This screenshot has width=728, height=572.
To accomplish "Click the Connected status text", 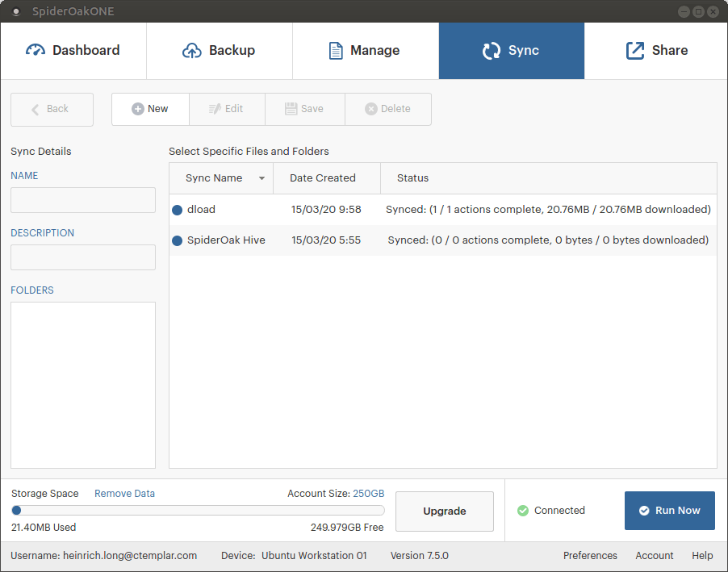I will (x=559, y=511).
